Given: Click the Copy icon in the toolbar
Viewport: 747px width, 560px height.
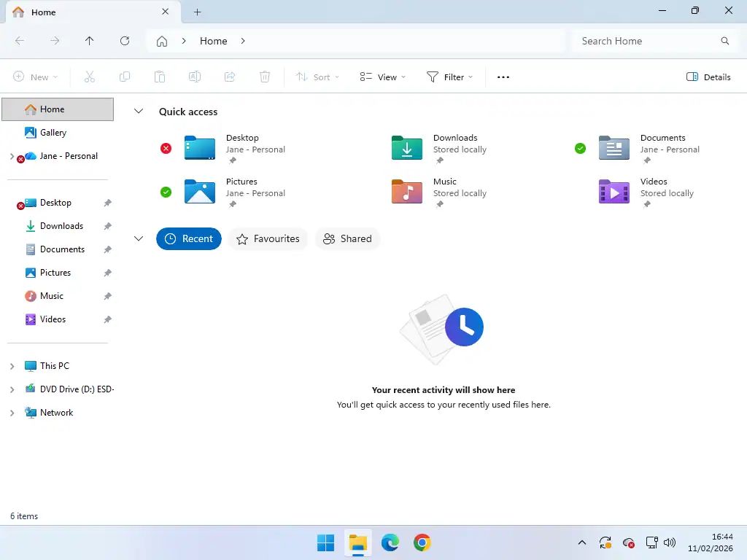Looking at the screenshot, I should [125, 77].
